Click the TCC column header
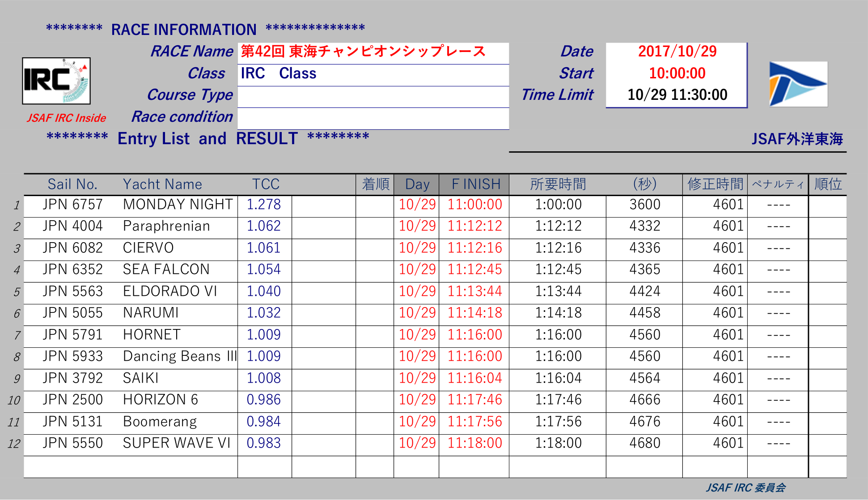This screenshot has height=500, width=868. click(x=265, y=184)
